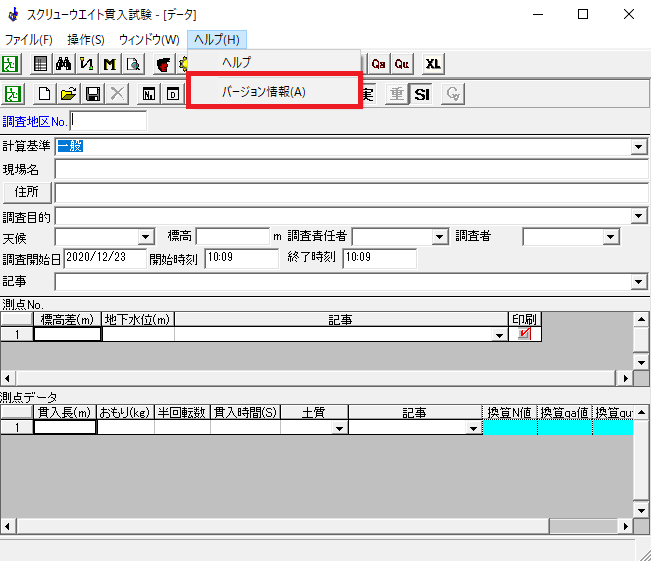The image size is (651, 561).
Task: Expand the 計算基準 dropdown
Action: [x=639, y=147]
